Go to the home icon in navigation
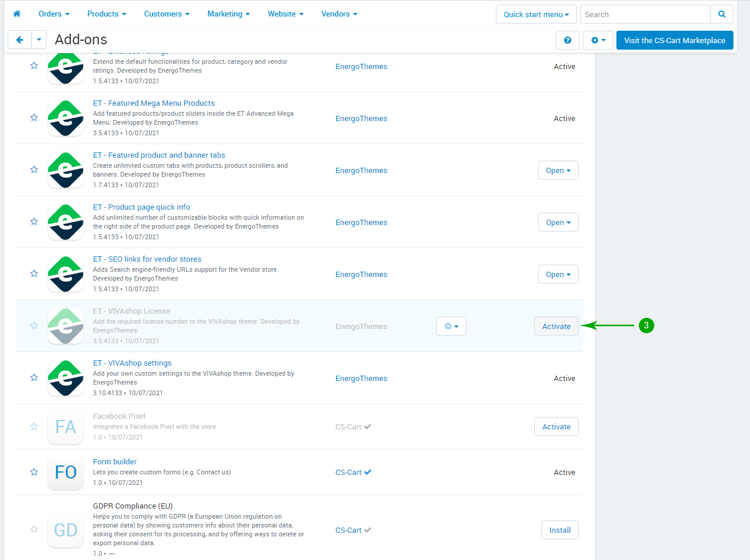750x560 pixels. click(x=17, y=14)
